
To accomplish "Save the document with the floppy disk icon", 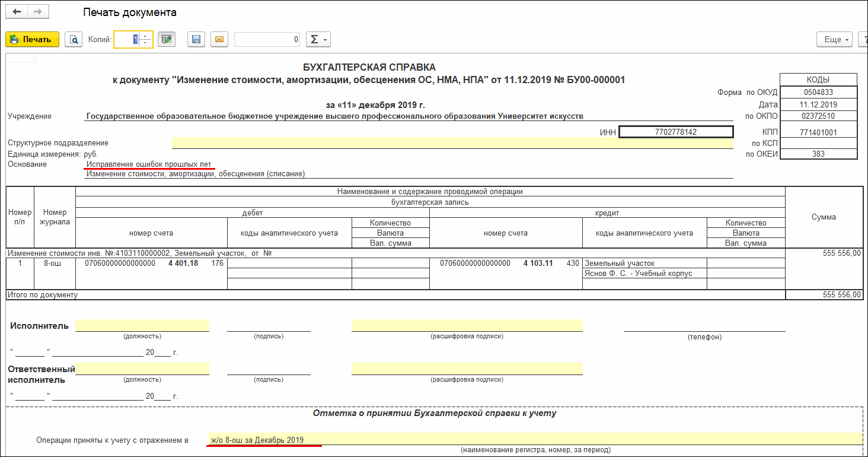I will tap(196, 39).
